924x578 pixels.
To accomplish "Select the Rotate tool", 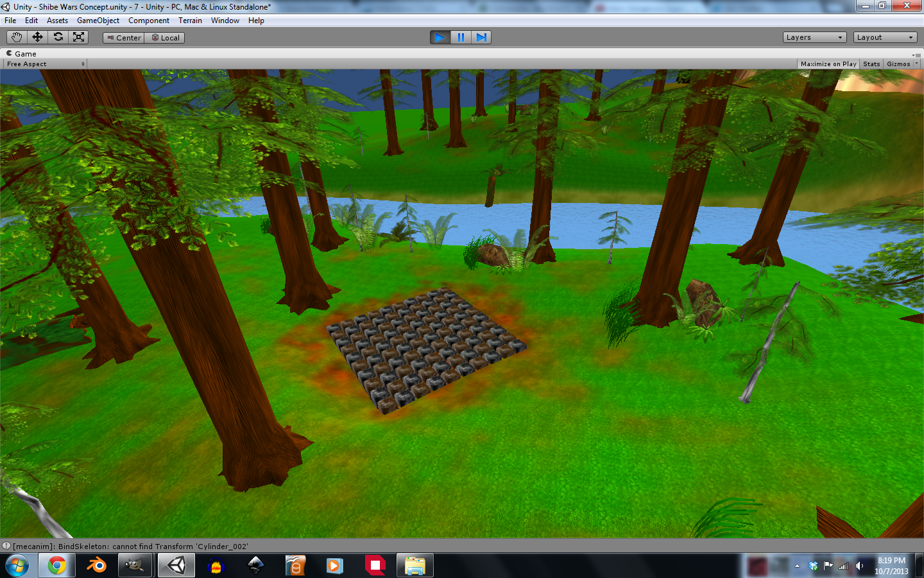I will [58, 37].
